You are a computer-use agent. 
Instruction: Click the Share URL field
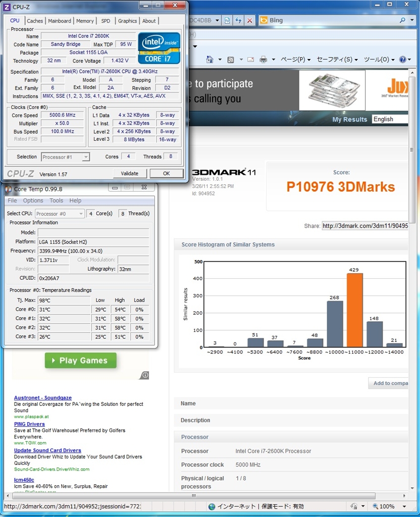[365, 226]
